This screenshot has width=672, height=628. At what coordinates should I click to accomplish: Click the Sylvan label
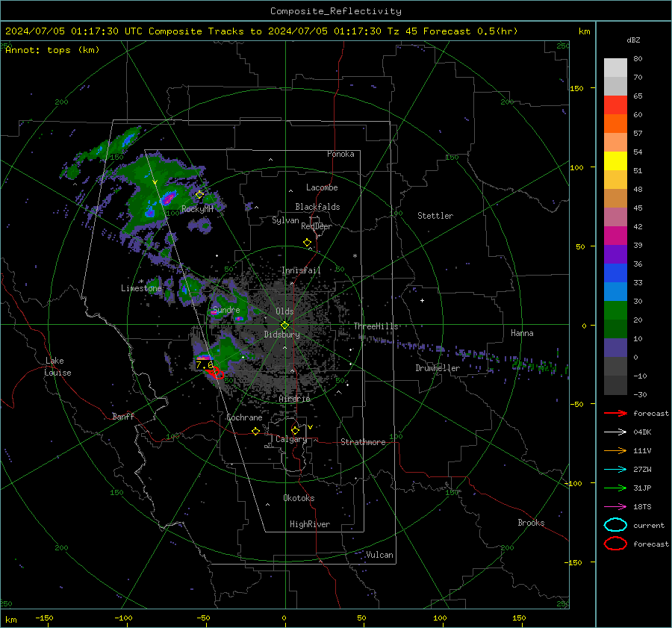tap(285, 220)
